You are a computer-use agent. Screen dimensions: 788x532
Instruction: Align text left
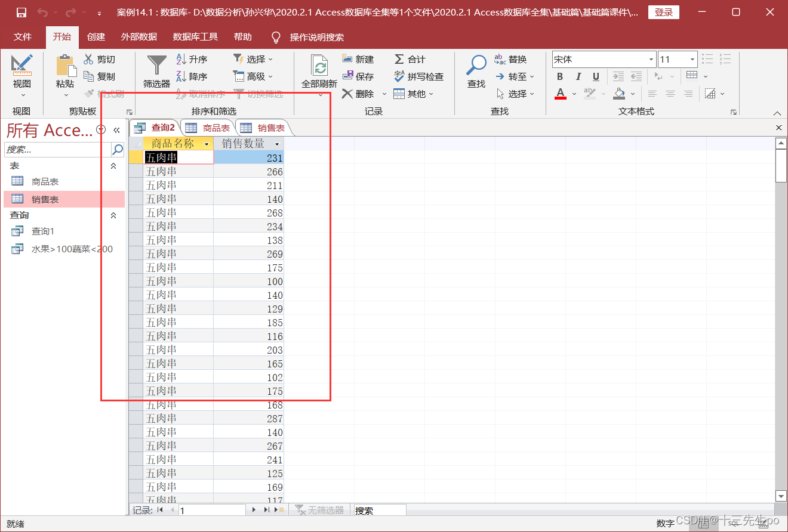[652, 94]
